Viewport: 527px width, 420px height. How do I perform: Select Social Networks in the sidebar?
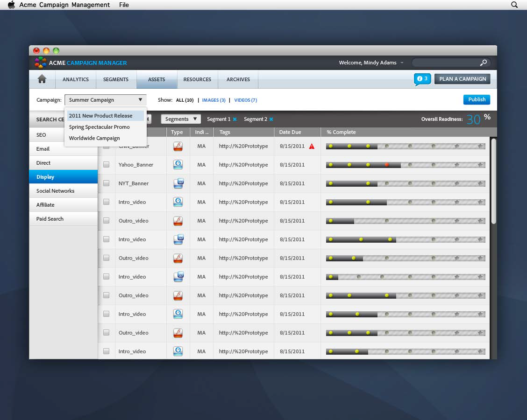pyautogui.click(x=64, y=191)
